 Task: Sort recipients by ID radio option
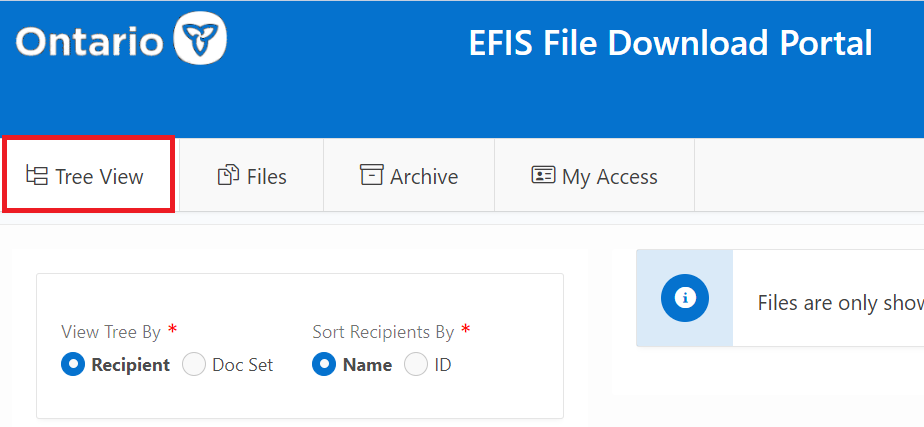[x=415, y=364]
